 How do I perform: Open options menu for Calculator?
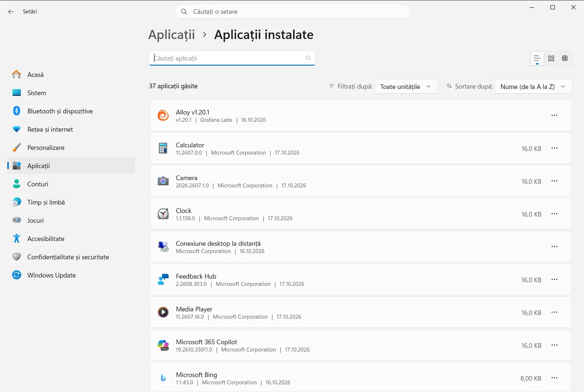(x=554, y=148)
